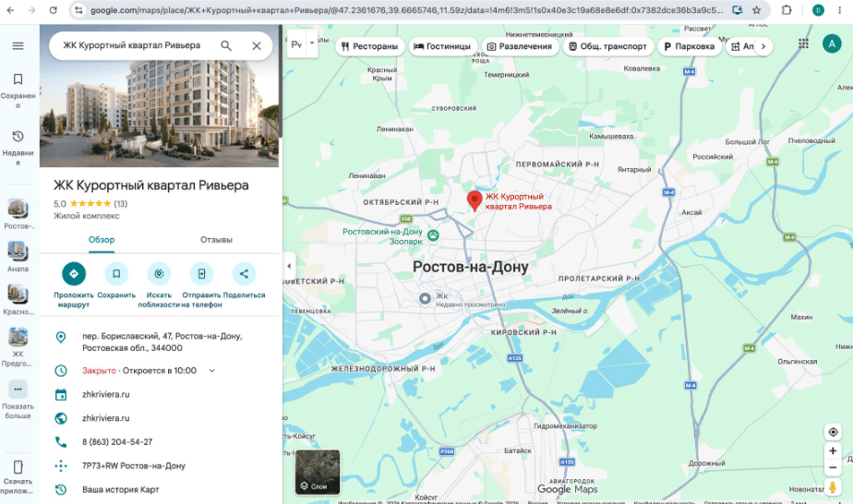Screen dimensions: 853x504
Task: Click the recently viewed ЖК map marker
Action: (x=425, y=298)
